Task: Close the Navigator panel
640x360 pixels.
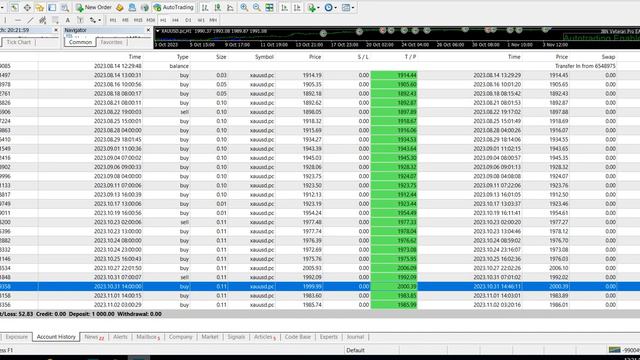Action: point(148,30)
